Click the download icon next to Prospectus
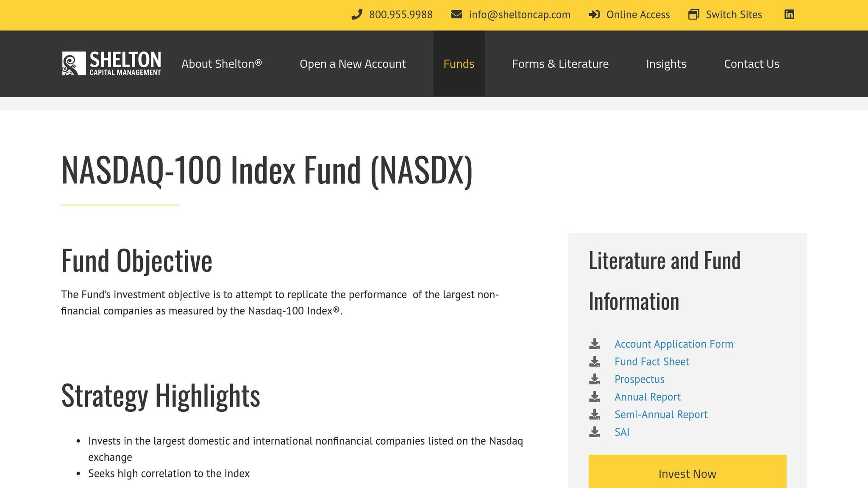The image size is (868, 488). pos(595,379)
